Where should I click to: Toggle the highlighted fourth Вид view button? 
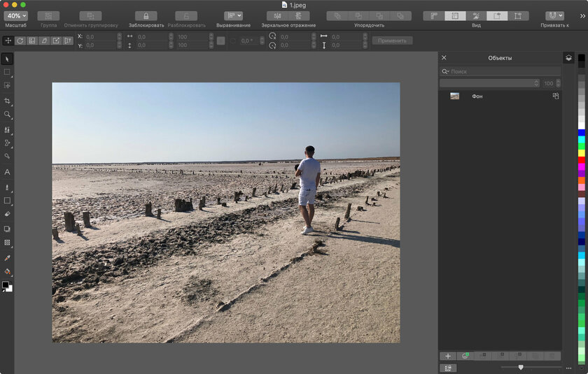497,15
